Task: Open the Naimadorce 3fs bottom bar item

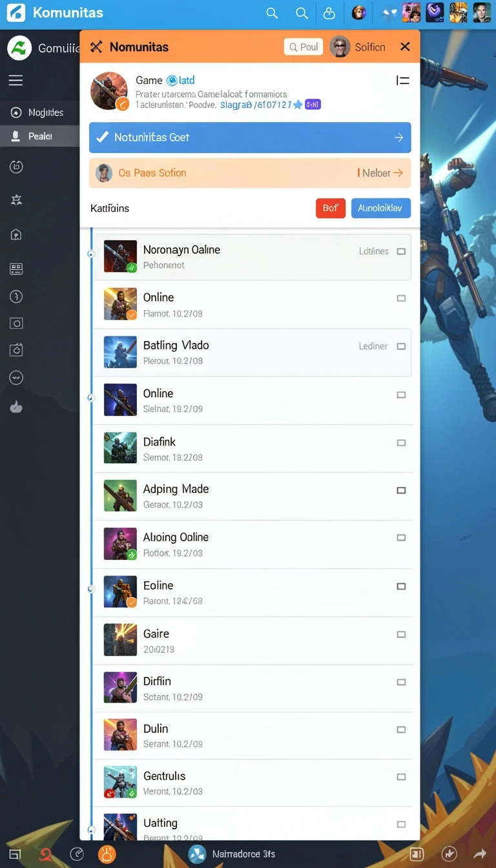Action: pyautogui.click(x=232, y=854)
